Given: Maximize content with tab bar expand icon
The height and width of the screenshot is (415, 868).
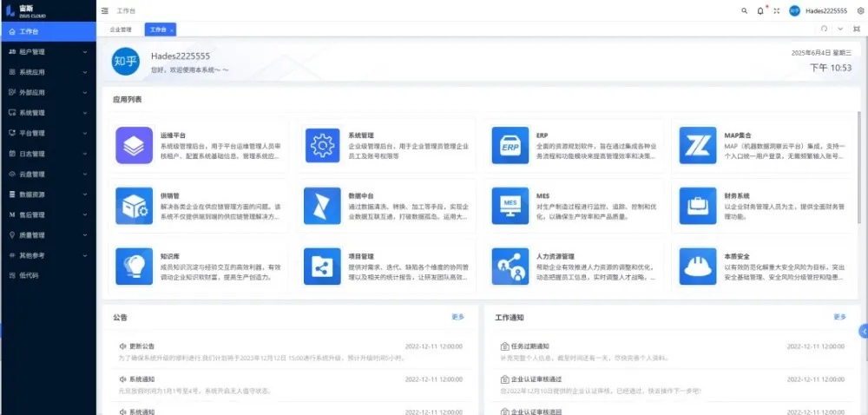Looking at the screenshot, I should coord(857,30).
